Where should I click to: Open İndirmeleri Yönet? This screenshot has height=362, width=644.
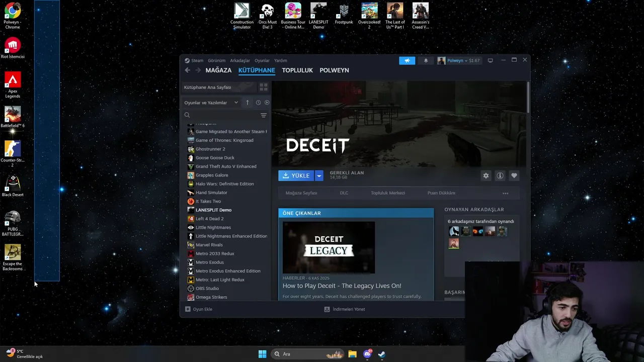click(345, 309)
